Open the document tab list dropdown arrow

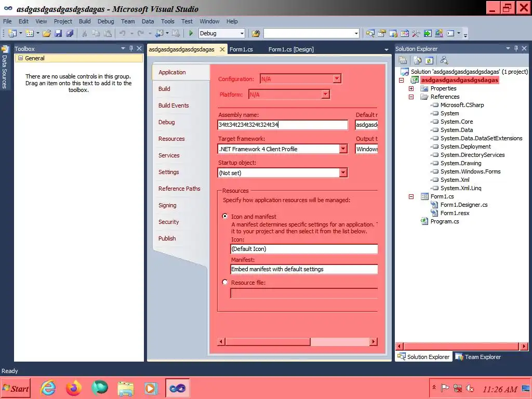coord(386,49)
